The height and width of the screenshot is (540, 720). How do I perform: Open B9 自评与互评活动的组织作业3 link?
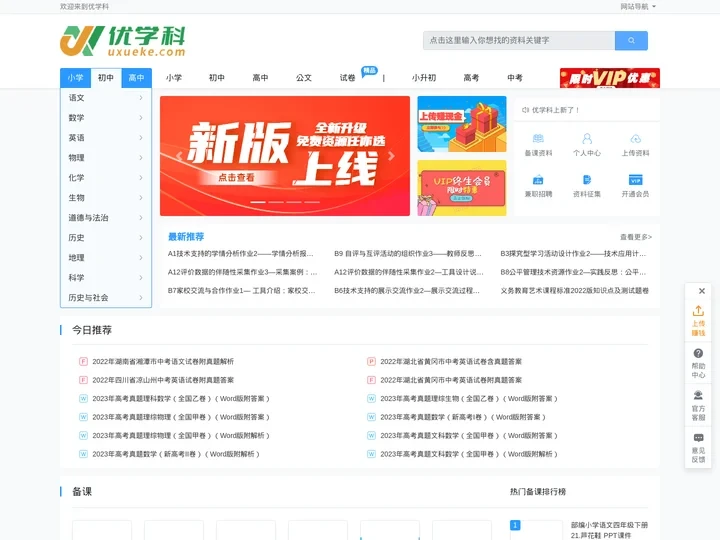pyautogui.click(x=408, y=253)
